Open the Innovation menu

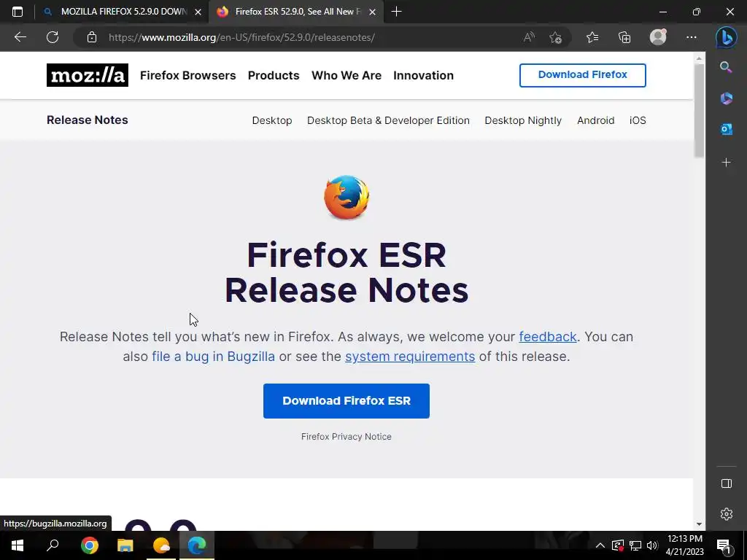click(x=423, y=75)
